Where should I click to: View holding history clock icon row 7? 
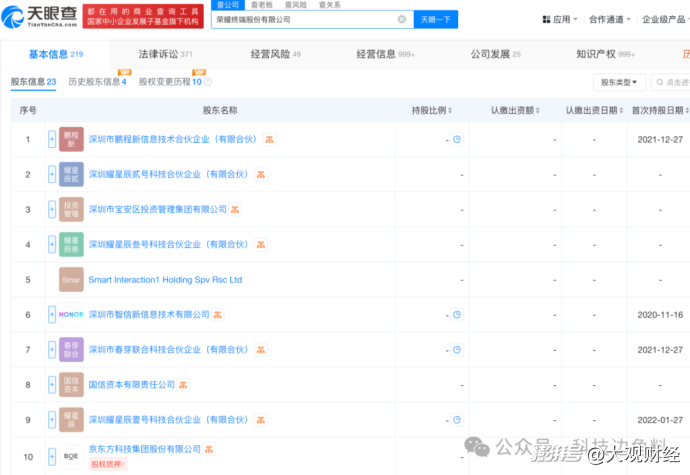(x=457, y=350)
